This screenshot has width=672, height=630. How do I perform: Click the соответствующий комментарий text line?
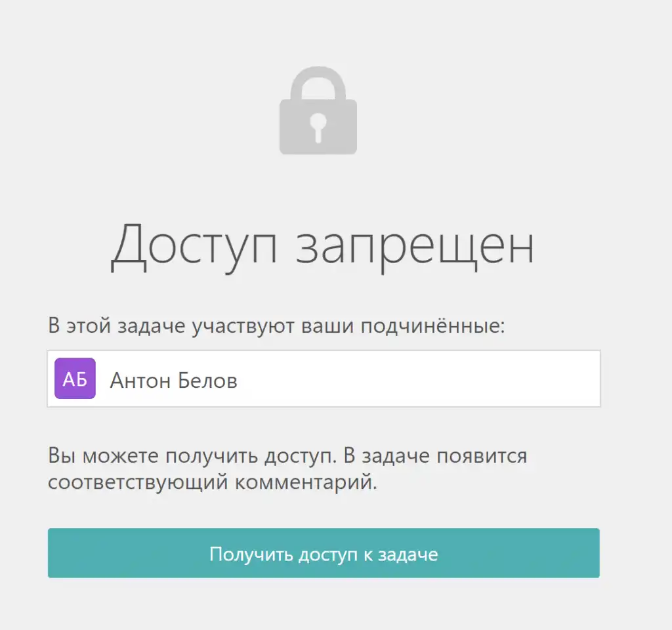tap(213, 482)
